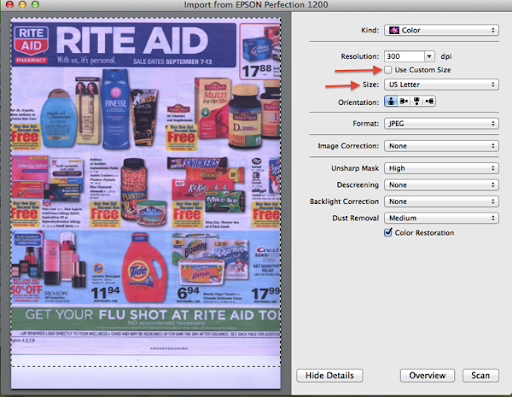
Task: Open the Dust Removal dropdown set to Medium
Action: pos(441,218)
